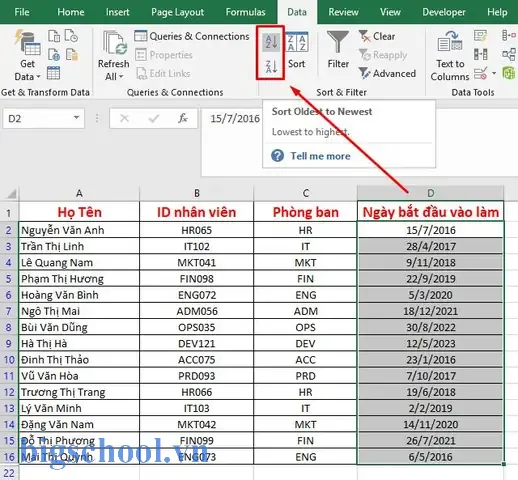The width and height of the screenshot is (518, 480).
Task: Click the Consolidate icon
Action: tap(509, 35)
